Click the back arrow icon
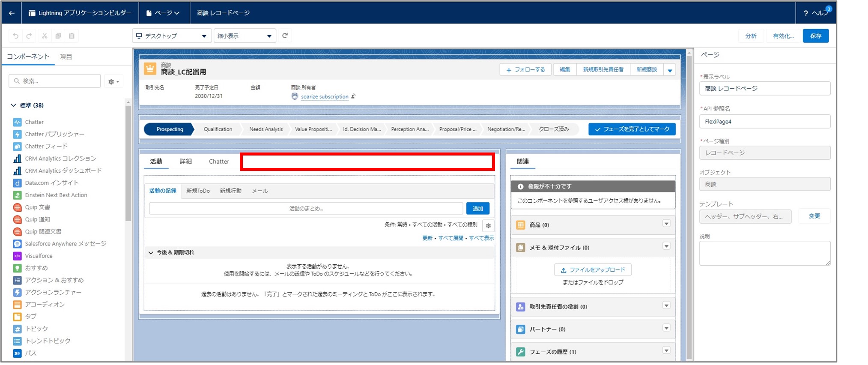868x365 pixels. click(x=12, y=13)
